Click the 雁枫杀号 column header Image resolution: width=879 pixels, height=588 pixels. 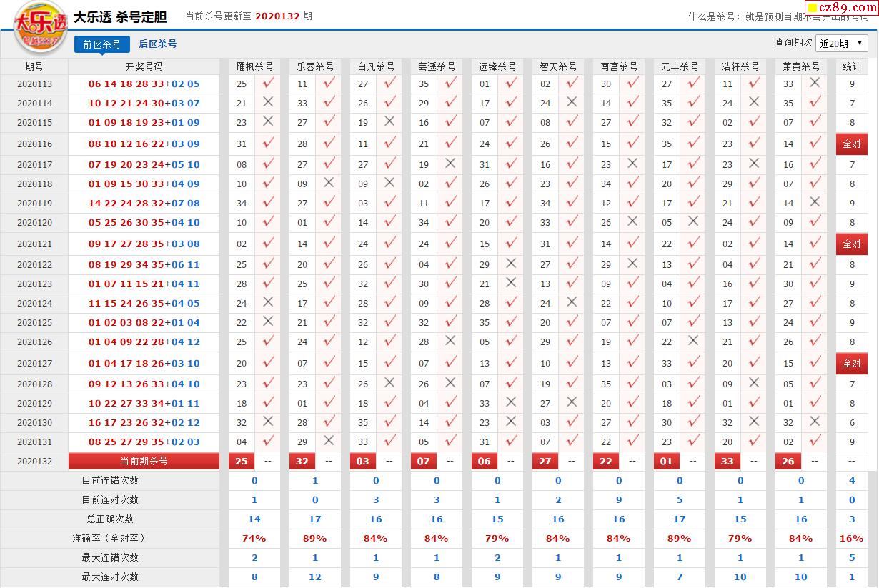[x=254, y=66]
